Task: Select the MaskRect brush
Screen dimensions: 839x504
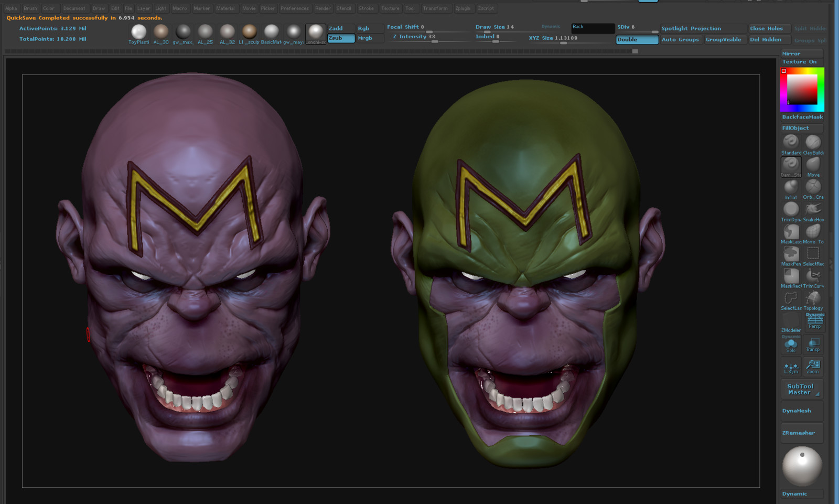Action: point(791,278)
